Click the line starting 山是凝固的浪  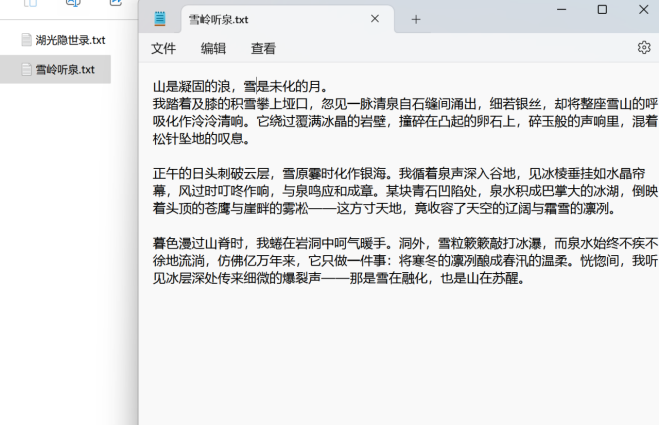point(240,87)
